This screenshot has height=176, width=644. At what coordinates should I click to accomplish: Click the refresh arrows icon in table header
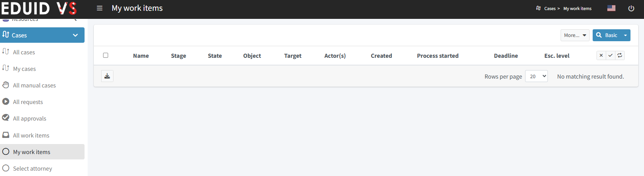[x=620, y=55]
